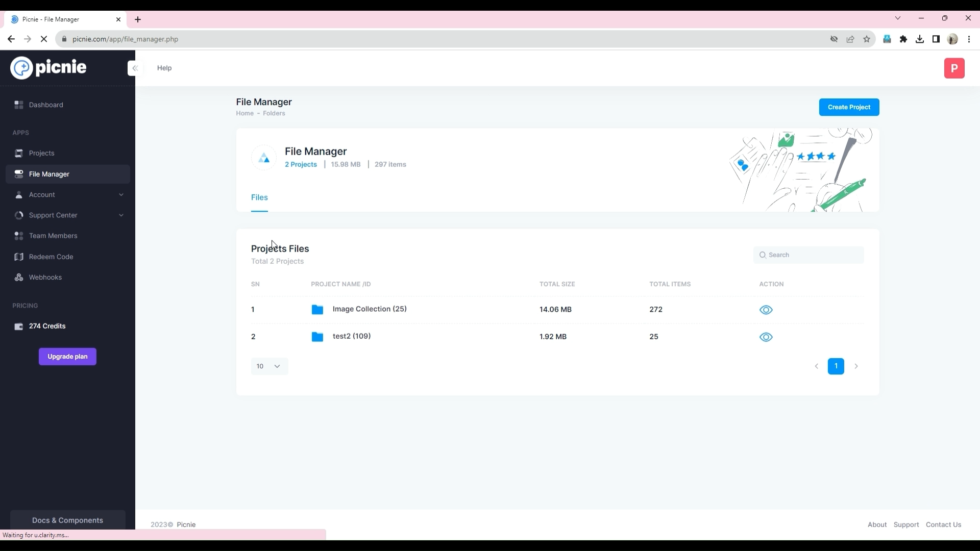The image size is (980, 551).
Task: Click the Upgrade plan button
Action: tap(67, 357)
